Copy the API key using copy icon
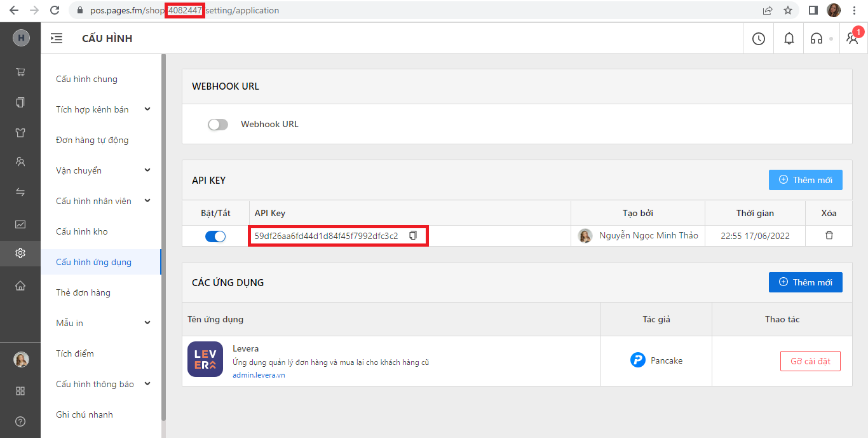 (x=413, y=235)
